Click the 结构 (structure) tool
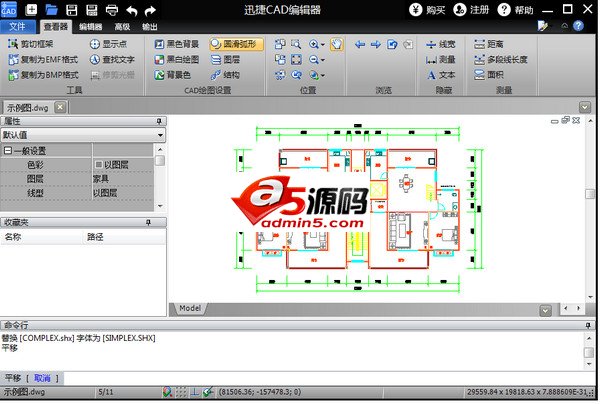This screenshot has height=404, width=600. pyautogui.click(x=225, y=74)
